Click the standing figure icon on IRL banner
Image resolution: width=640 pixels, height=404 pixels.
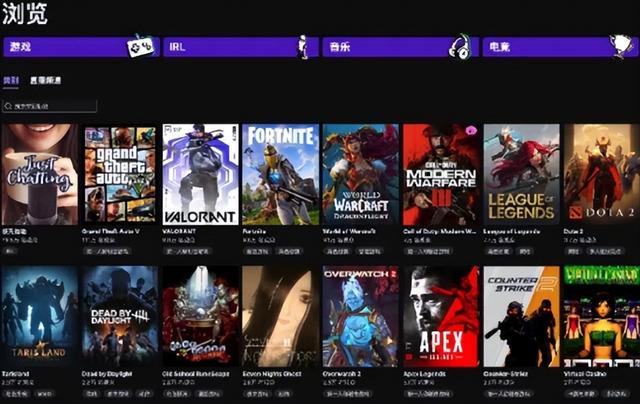tap(302, 47)
